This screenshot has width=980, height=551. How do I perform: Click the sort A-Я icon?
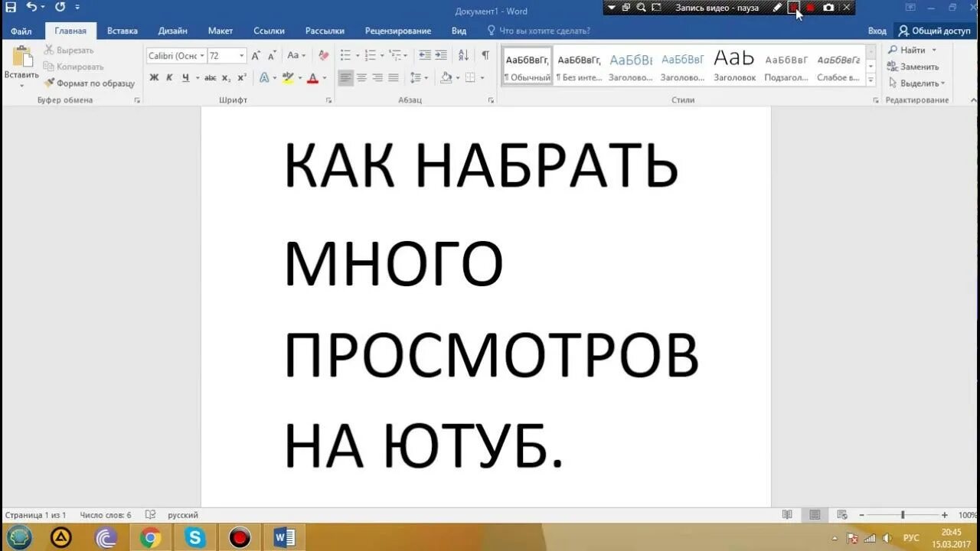point(463,56)
